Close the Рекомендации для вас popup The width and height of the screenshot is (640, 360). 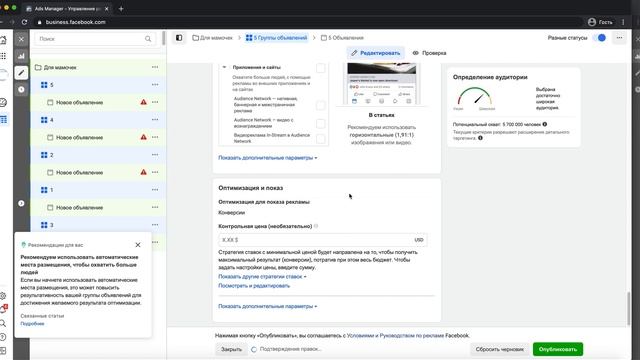coord(138,245)
